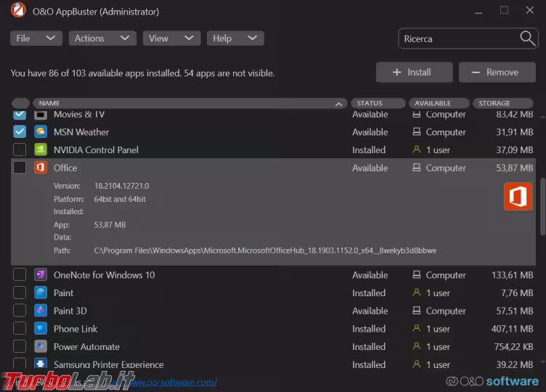Sort by the NAME column header
The height and width of the screenshot is (392, 546).
(190, 103)
